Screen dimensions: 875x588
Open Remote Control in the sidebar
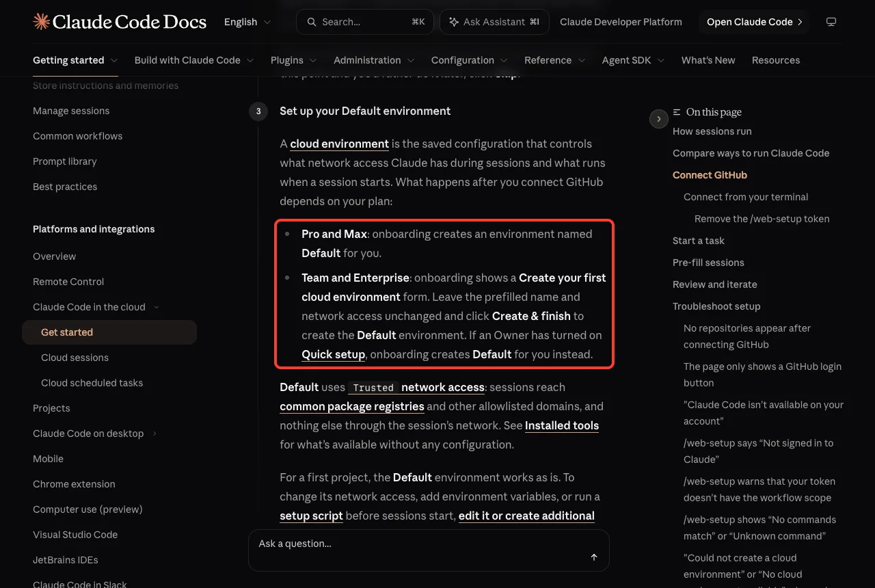coord(68,282)
